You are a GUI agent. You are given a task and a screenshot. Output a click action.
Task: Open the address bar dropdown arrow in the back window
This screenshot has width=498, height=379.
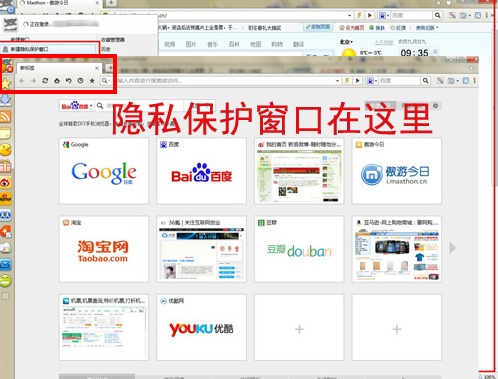point(349,15)
